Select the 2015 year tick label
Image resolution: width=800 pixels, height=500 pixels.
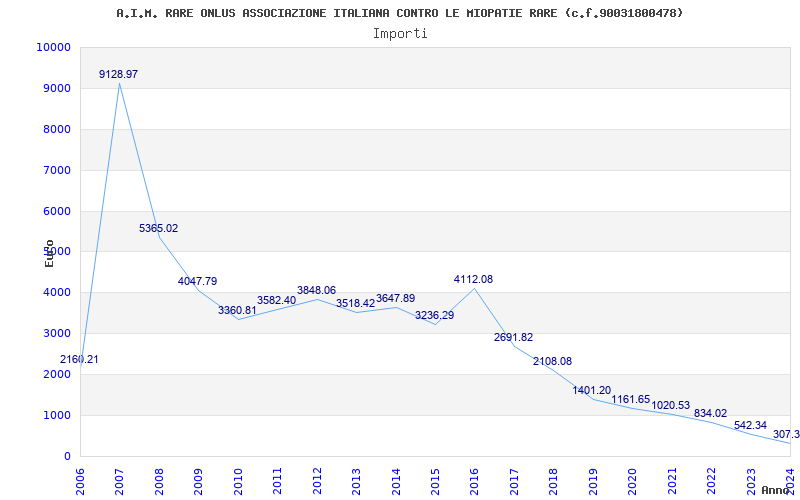pos(435,481)
